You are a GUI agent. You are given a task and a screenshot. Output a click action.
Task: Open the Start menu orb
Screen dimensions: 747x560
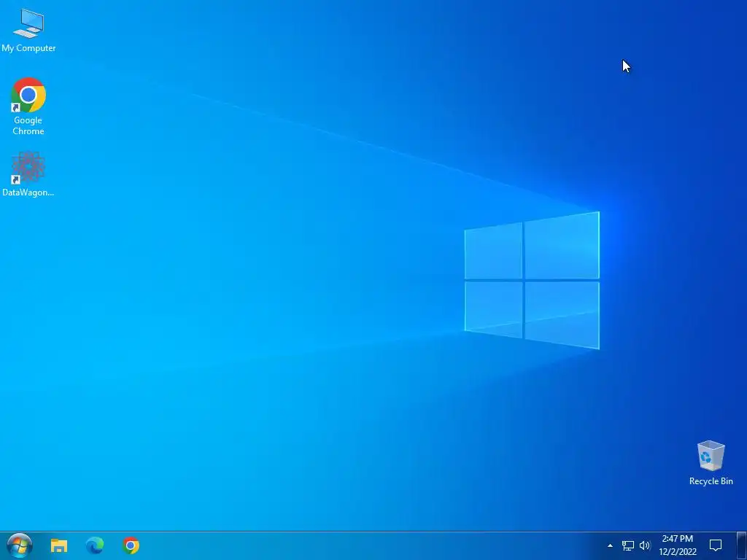pyautogui.click(x=20, y=545)
